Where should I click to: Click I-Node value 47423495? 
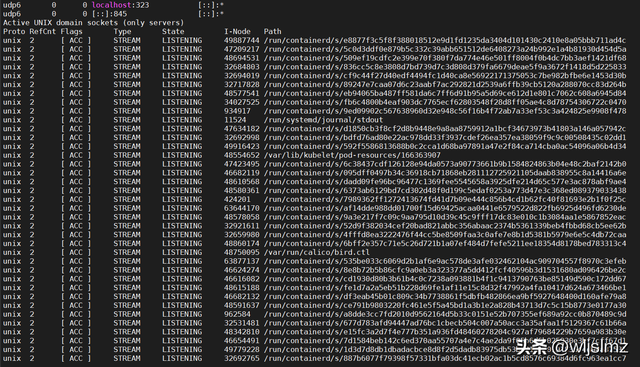click(242, 164)
